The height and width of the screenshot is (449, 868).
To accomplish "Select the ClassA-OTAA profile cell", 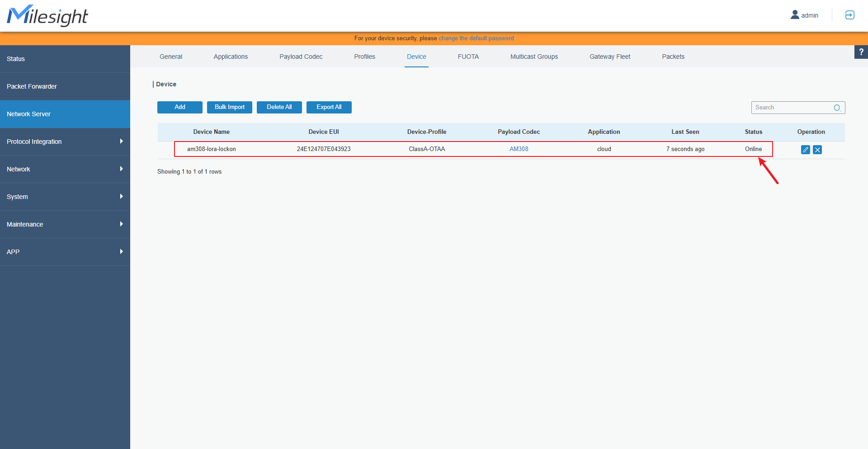I will pyautogui.click(x=427, y=149).
